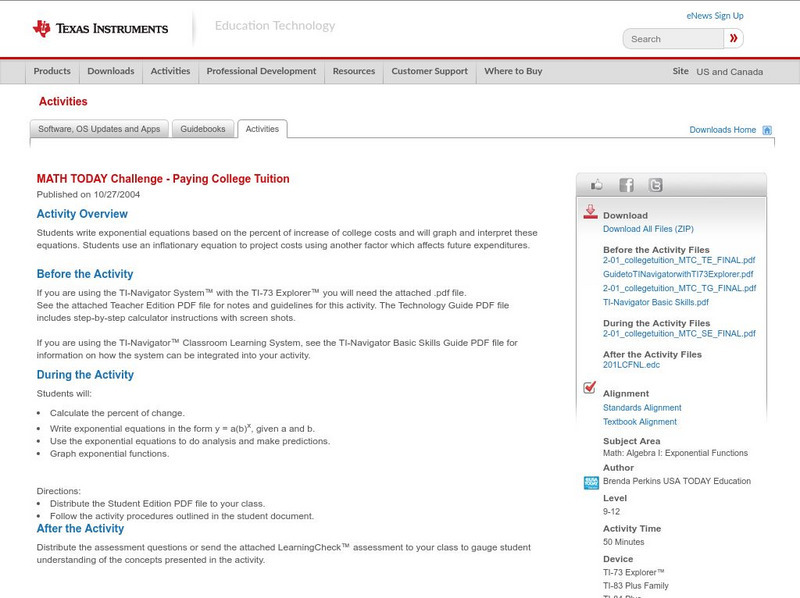Open the Textbook Alignment link

pyautogui.click(x=640, y=422)
